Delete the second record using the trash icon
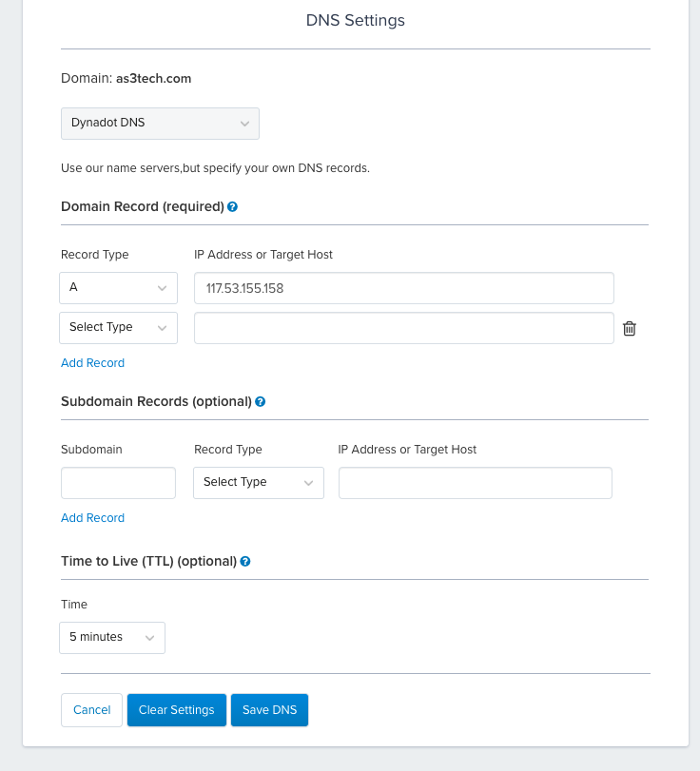The height and width of the screenshot is (771, 700). (629, 328)
